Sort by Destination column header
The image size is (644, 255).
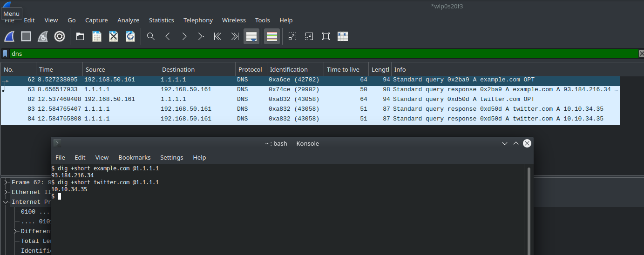point(197,69)
